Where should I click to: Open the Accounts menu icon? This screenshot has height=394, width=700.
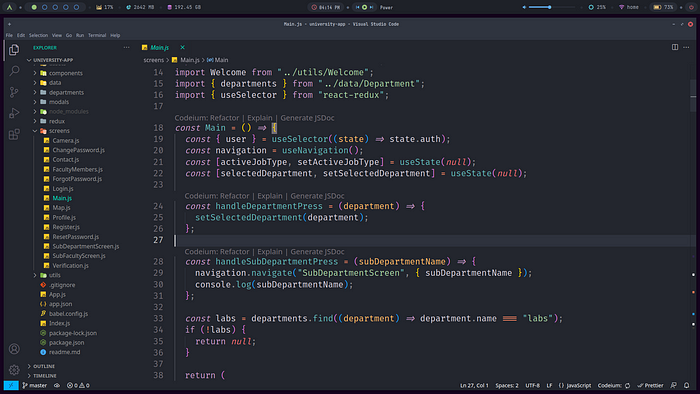coord(14,348)
